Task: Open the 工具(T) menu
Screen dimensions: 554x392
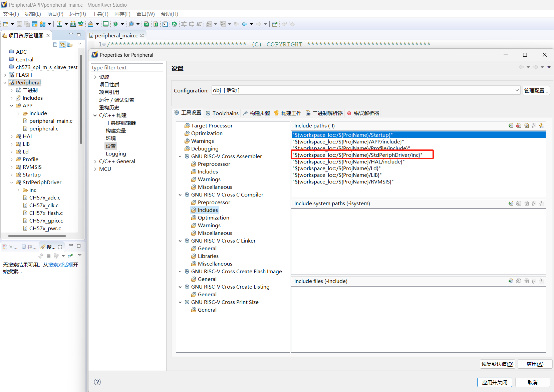Action: coord(100,14)
